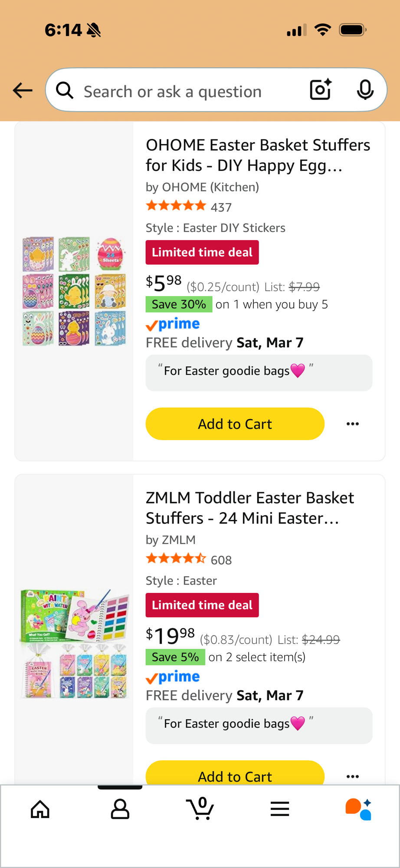Add ZMLM Toddler Easter item to cart
Screen dimensions: 400x868
[x=235, y=775]
